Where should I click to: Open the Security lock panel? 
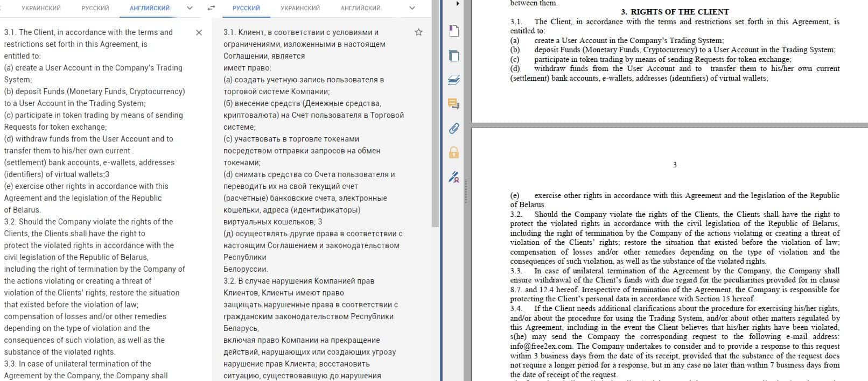tap(454, 152)
